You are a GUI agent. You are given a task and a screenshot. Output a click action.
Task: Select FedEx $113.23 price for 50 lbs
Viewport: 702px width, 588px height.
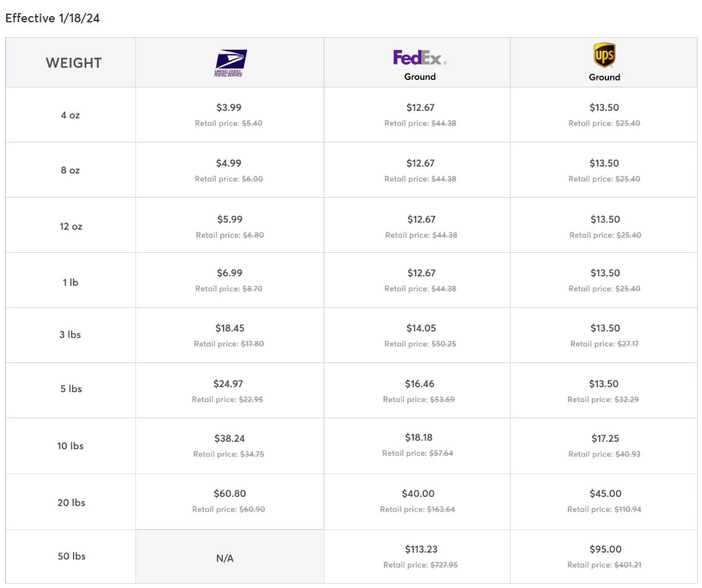[419, 550]
